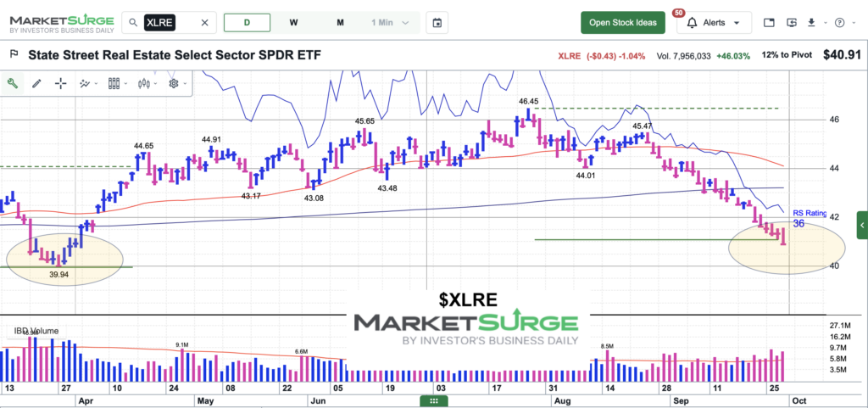Open the chart settings gear icon
Image resolution: width=868 pixels, height=408 pixels.
click(173, 84)
